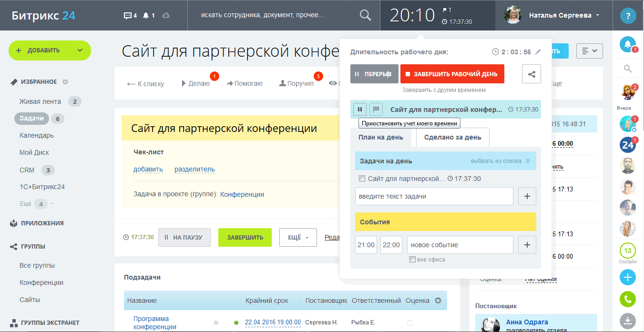Select the radio button in the Оценка column
Screen dimensions: 644x332
(410, 323)
